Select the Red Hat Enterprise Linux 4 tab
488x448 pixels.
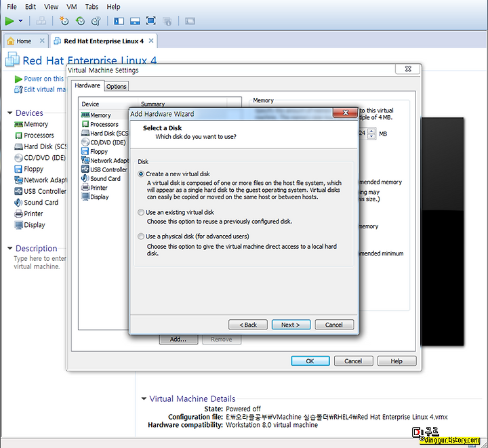(104, 41)
